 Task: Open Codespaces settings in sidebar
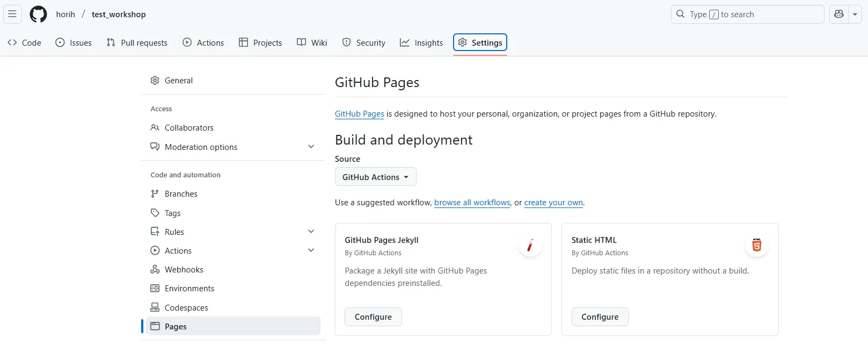[x=186, y=308]
